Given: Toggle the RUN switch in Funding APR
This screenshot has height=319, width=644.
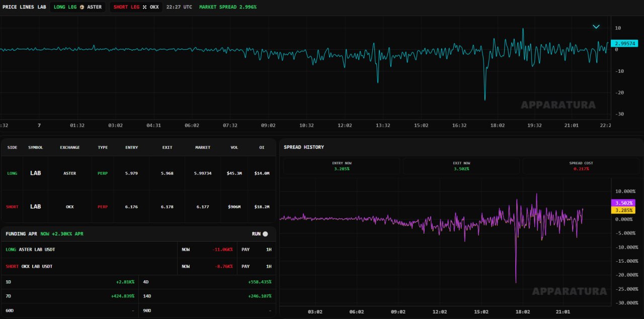Looking at the screenshot, I should [265, 234].
